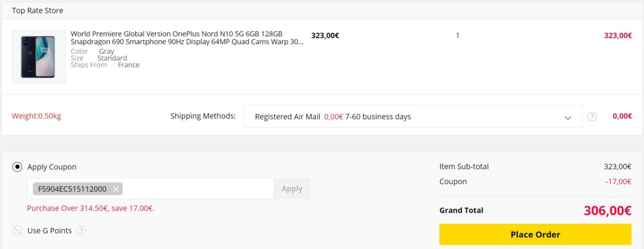Image resolution: width=644 pixels, height=249 pixels.
Task: Click the quantity value 1
Action: click(458, 35)
